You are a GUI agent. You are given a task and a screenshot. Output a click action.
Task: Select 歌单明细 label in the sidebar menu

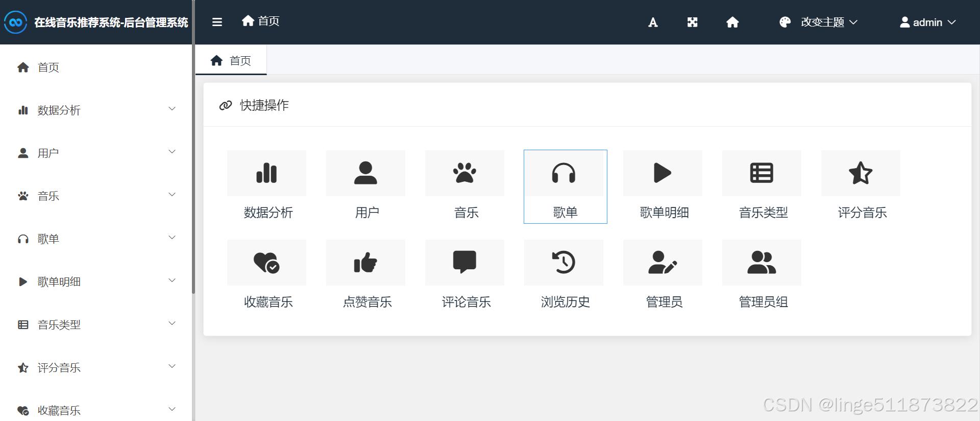59,282
